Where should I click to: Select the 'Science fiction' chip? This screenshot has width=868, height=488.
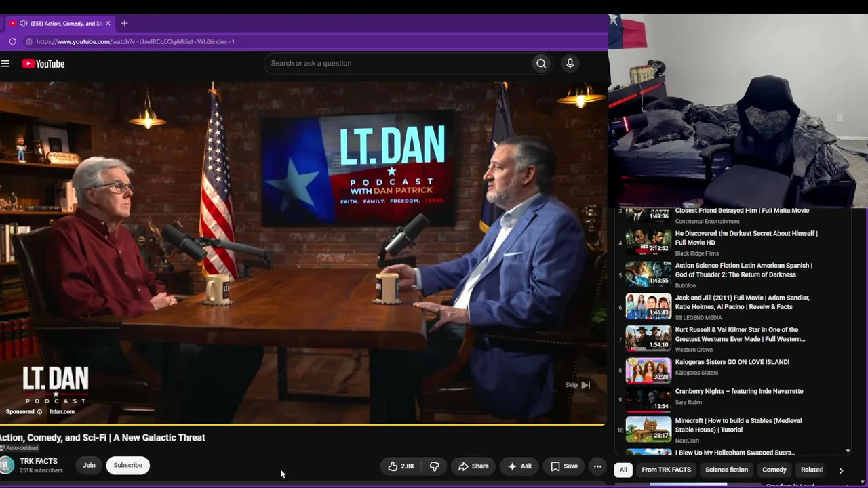pyautogui.click(x=726, y=470)
